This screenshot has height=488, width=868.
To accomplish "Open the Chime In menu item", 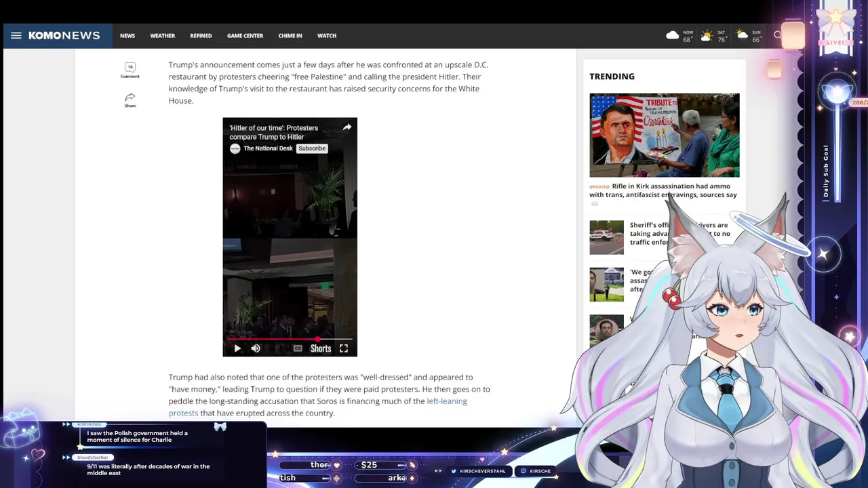I will (x=290, y=35).
